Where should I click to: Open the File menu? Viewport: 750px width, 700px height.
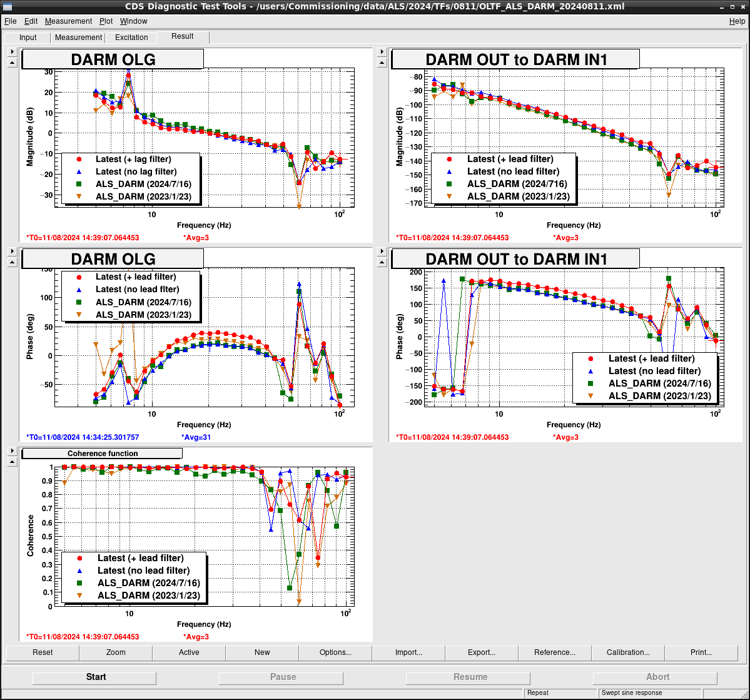click(11, 21)
